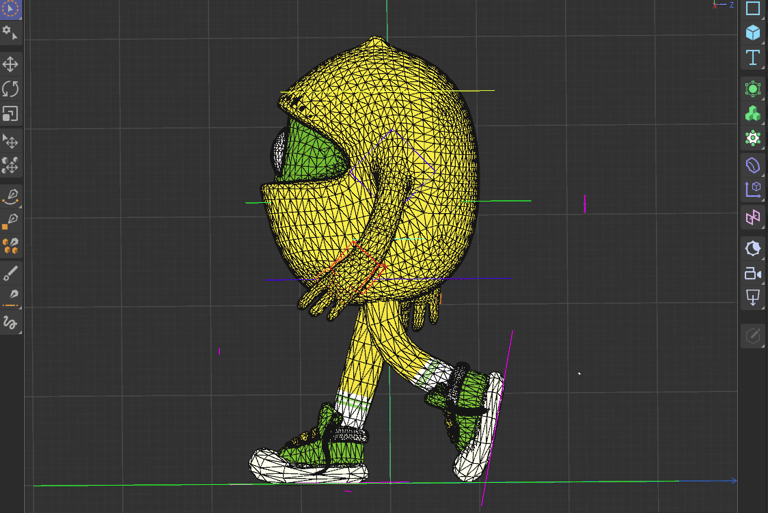Select the squiggle sketch spline tool
This screenshot has width=768, height=513.
coord(10,322)
